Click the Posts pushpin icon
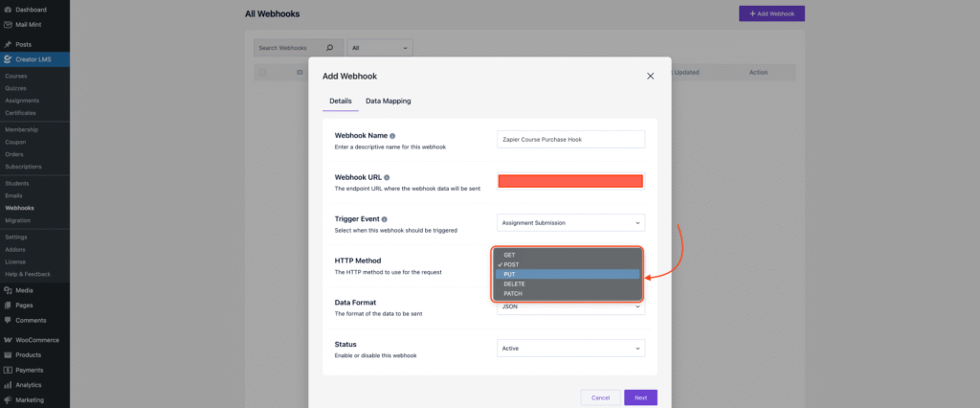 tap(8, 44)
